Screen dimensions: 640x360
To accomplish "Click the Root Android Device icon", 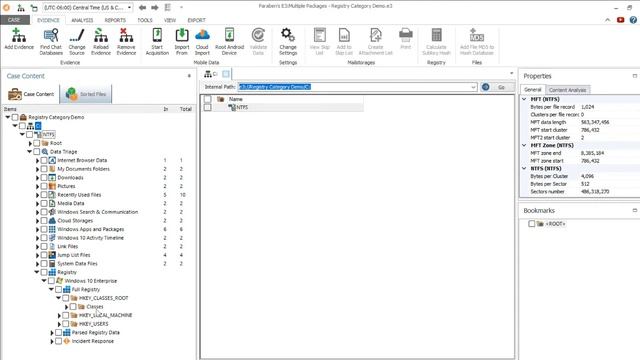I will (x=229, y=36).
